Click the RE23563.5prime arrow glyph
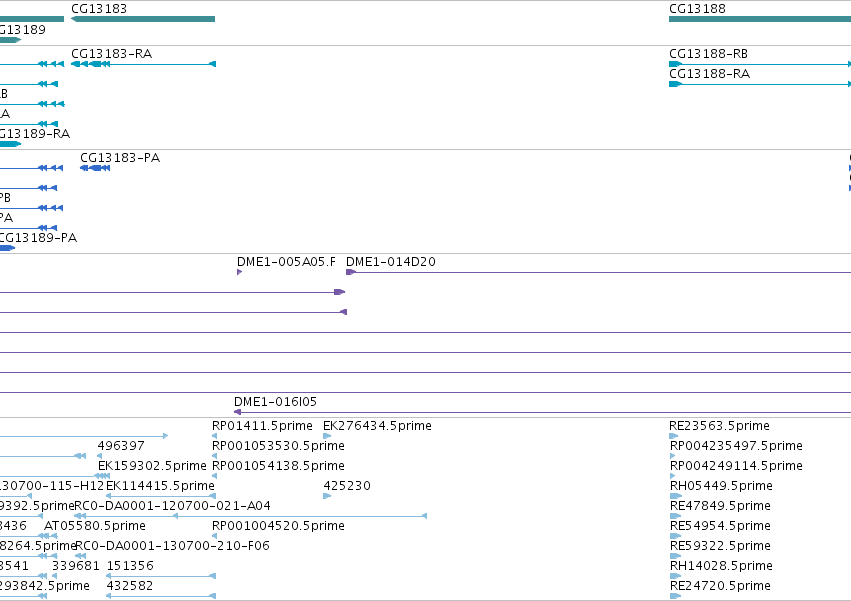Screen dimensions: 851x601 [674, 436]
